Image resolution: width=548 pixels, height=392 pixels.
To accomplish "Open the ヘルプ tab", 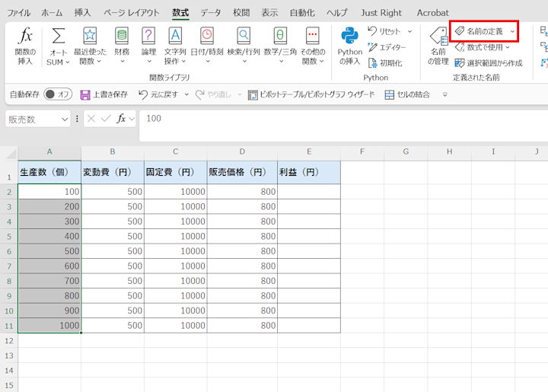I will coord(337,13).
